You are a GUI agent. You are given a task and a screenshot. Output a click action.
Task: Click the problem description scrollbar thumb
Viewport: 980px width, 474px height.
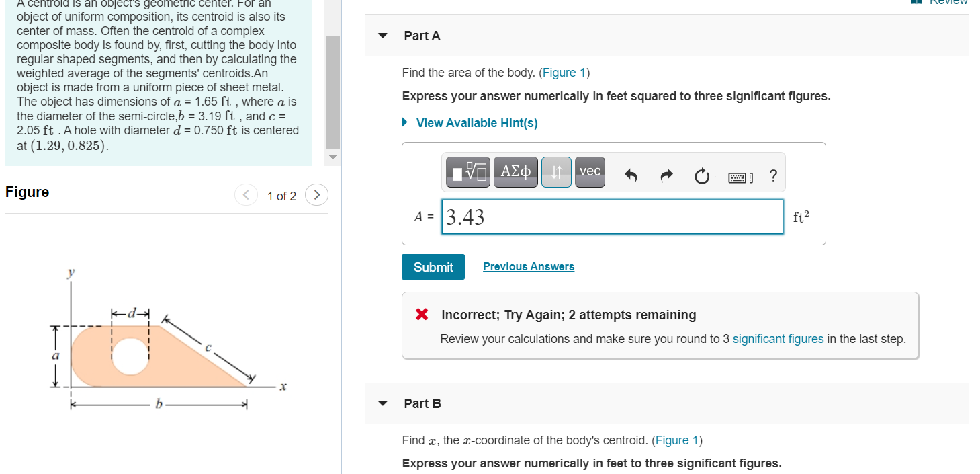tap(333, 92)
